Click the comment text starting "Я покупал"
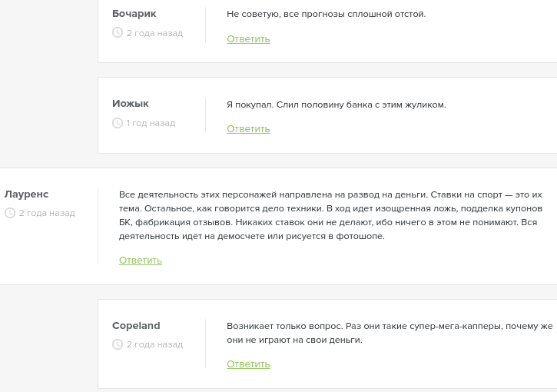Viewport: 557px width, 392px height. point(336,104)
